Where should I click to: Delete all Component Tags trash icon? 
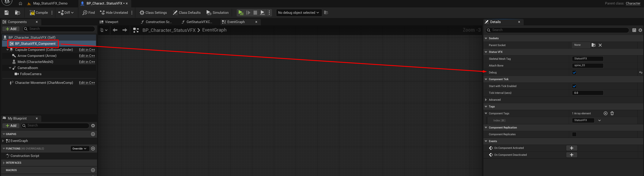click(x=612, y=113)
